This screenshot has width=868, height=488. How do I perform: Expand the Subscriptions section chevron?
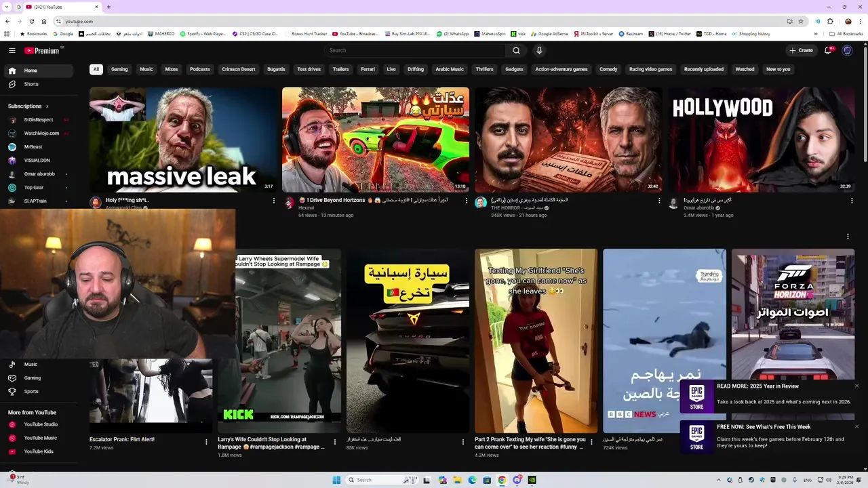point(47,106)
